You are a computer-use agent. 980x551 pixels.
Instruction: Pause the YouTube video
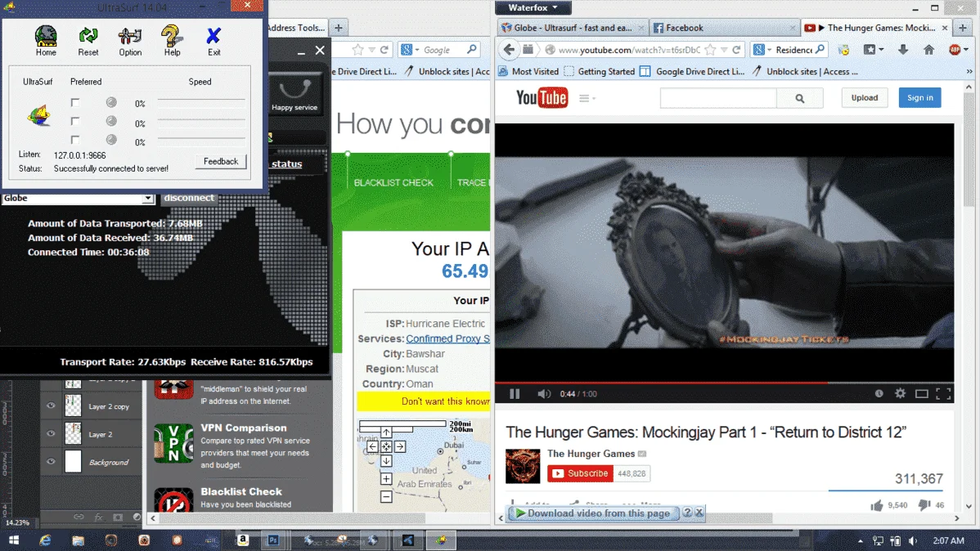pyautogui.click(x=515, y=393)
